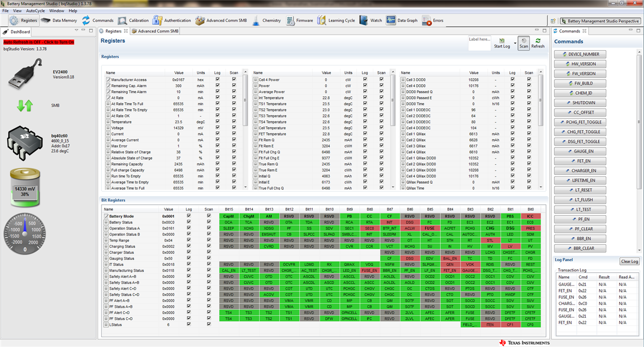The width and height of the screenshot is (644, 347).
Task: Toggle the Log checkbox for Cell 3 DOD0
Action: pos(513,80)
